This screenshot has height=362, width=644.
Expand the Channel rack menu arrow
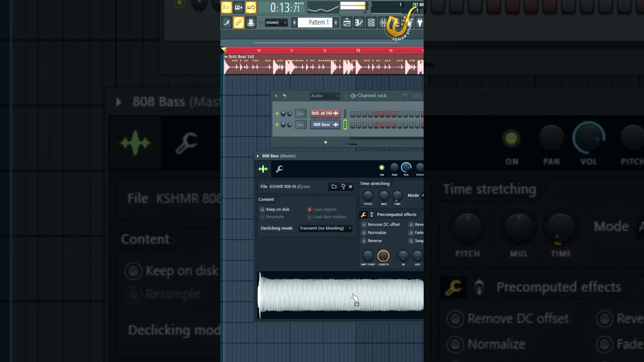click(276, 96)
